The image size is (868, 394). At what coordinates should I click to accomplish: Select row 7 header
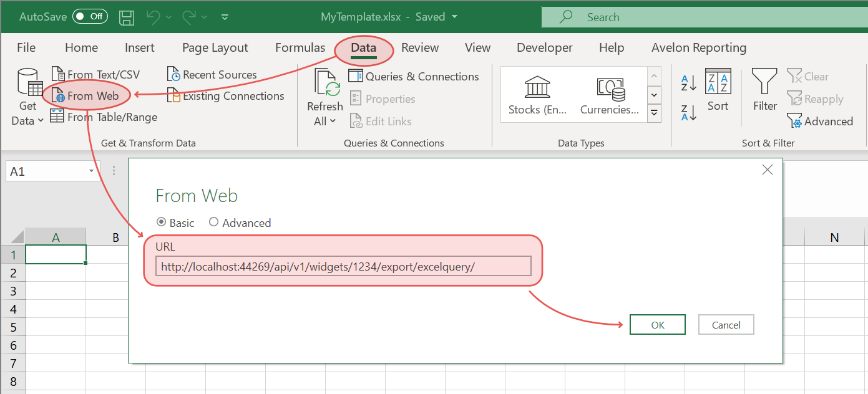tap(13, 363)
